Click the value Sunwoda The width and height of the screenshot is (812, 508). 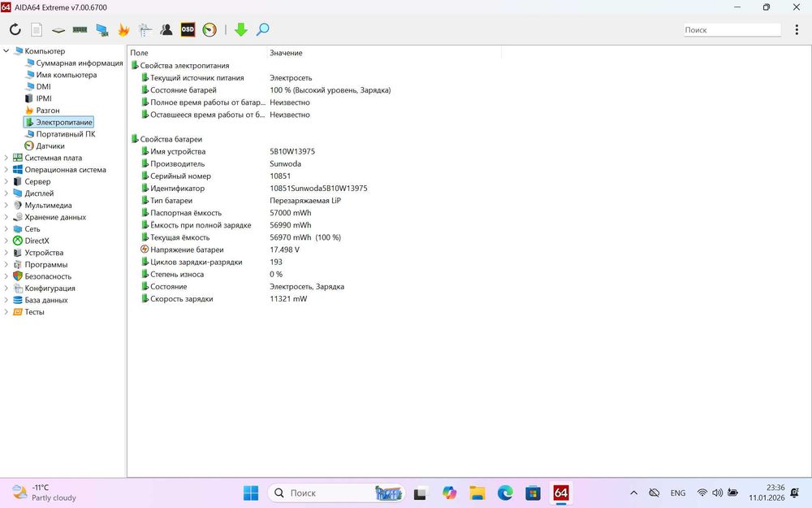coord(285,164)
